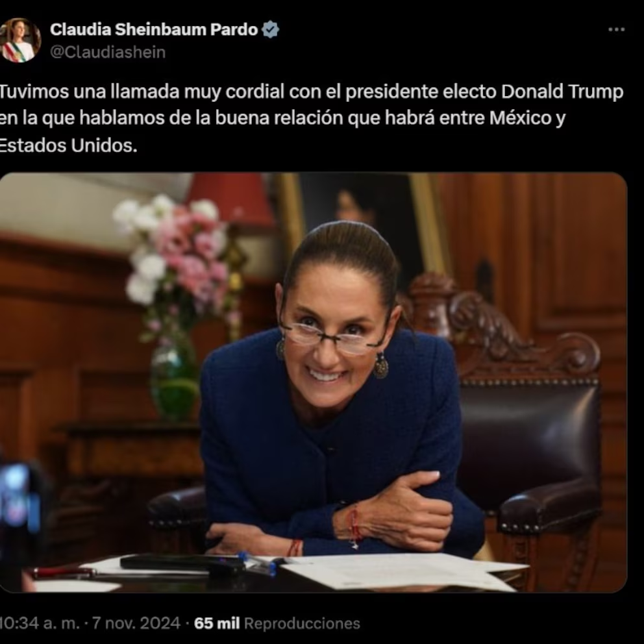Click the name Claudia Sheinbaum Pardo
644x644 pixels.
154,30
